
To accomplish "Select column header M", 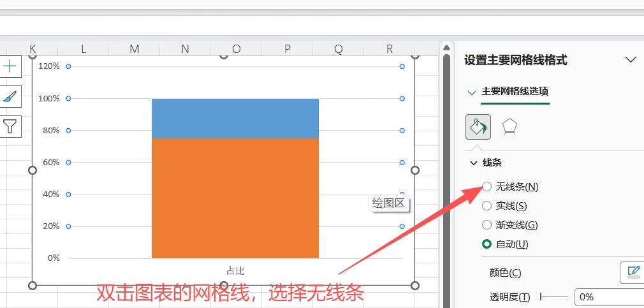I will (135, 49).
